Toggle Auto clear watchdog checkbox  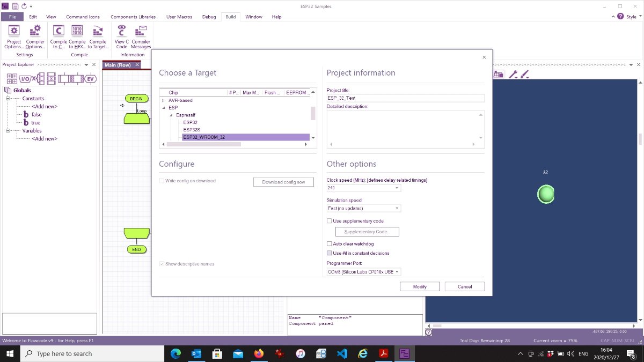[330, 244]
